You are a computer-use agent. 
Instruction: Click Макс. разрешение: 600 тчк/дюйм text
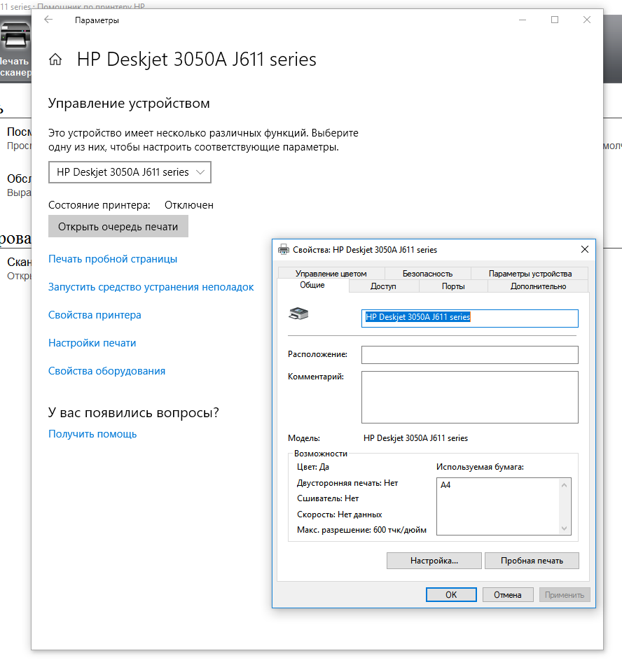361,530
